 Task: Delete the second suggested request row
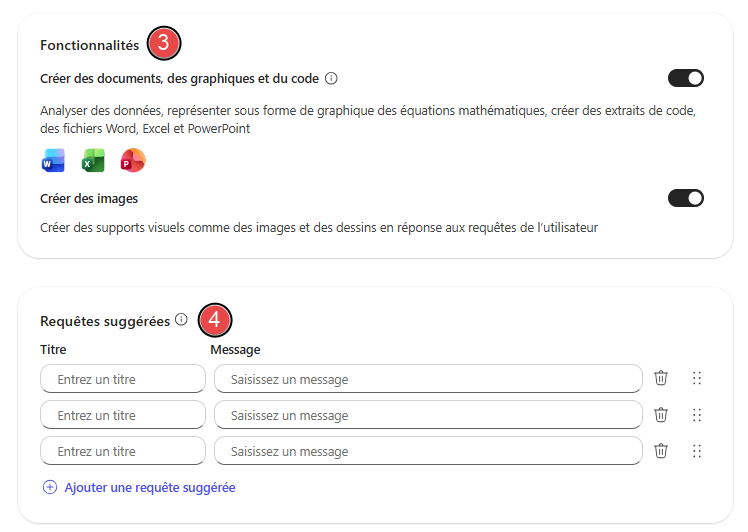[661, 414]
